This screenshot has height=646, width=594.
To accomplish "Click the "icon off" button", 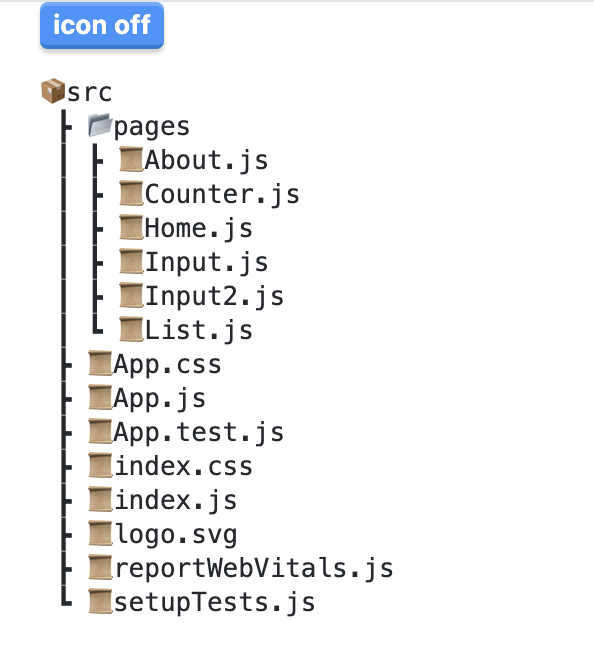I will click(102, 26).
